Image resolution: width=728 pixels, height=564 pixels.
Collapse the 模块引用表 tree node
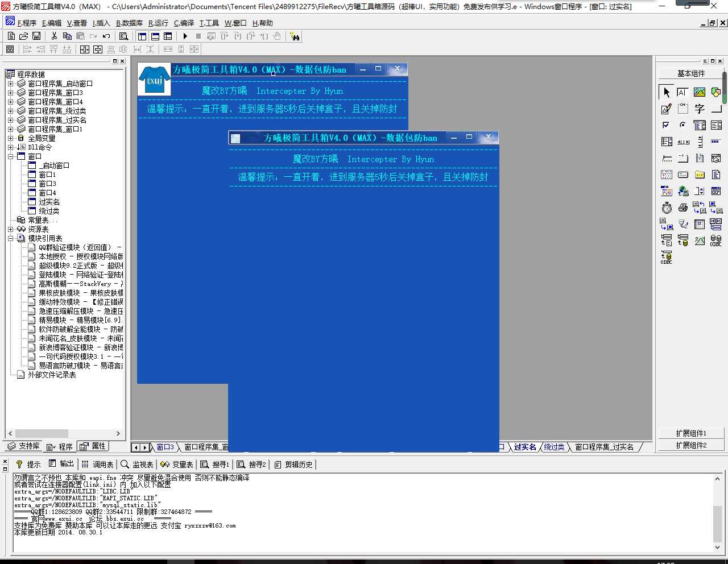[10, 238]
